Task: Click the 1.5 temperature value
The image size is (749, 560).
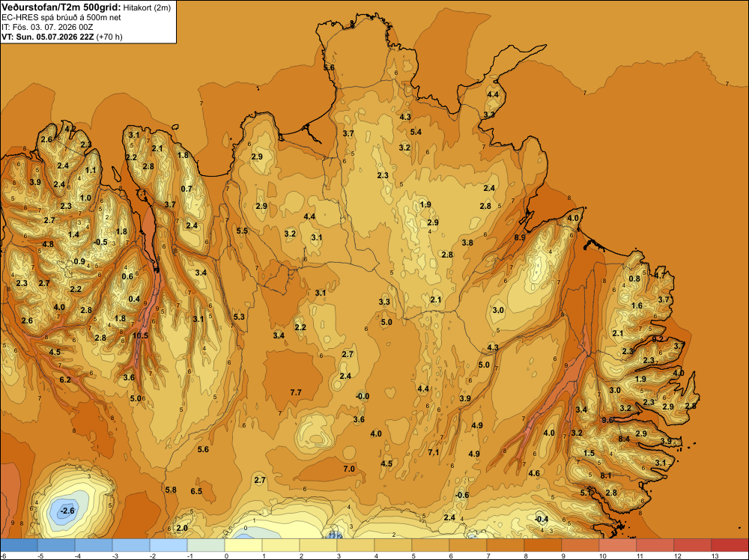Action: [589, 454]
